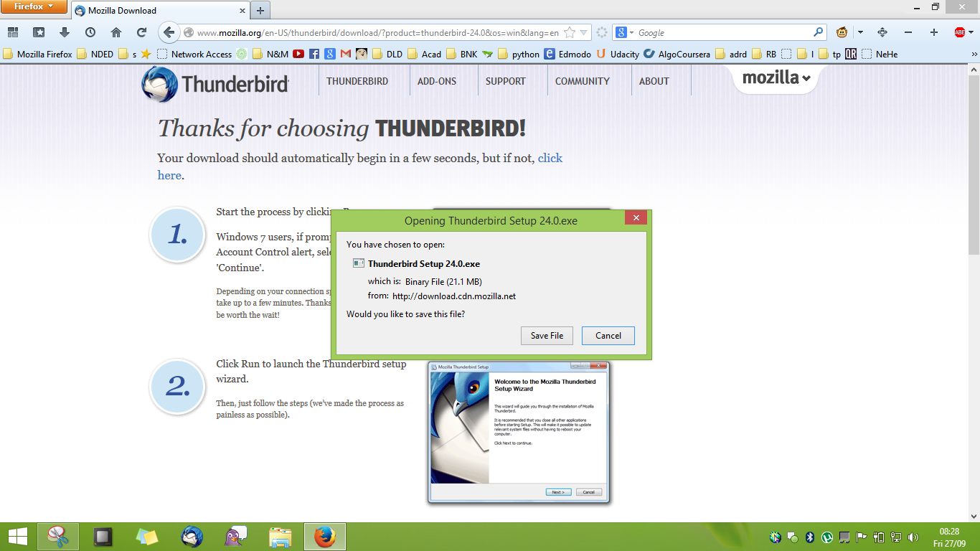Image resolution: width=980 pixels, height=551 pixels.
Task: Click Save File in the dialog
Action: coord(547,335)
